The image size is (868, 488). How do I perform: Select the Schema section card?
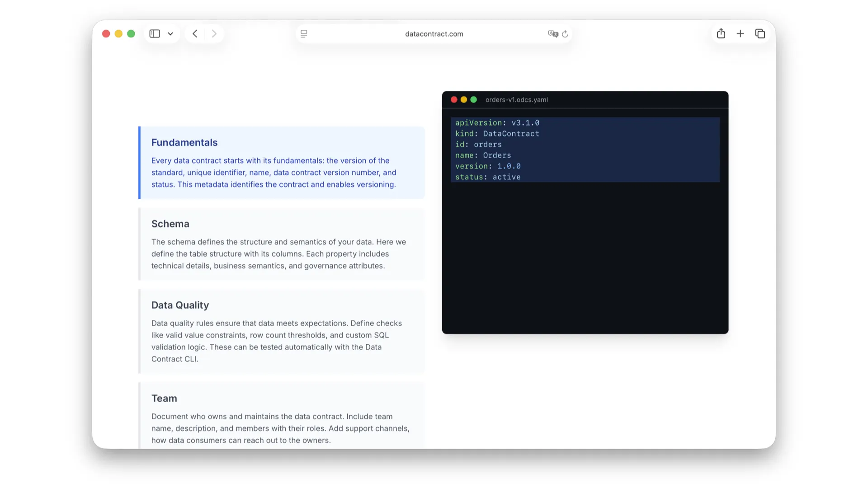coord(282,244)
